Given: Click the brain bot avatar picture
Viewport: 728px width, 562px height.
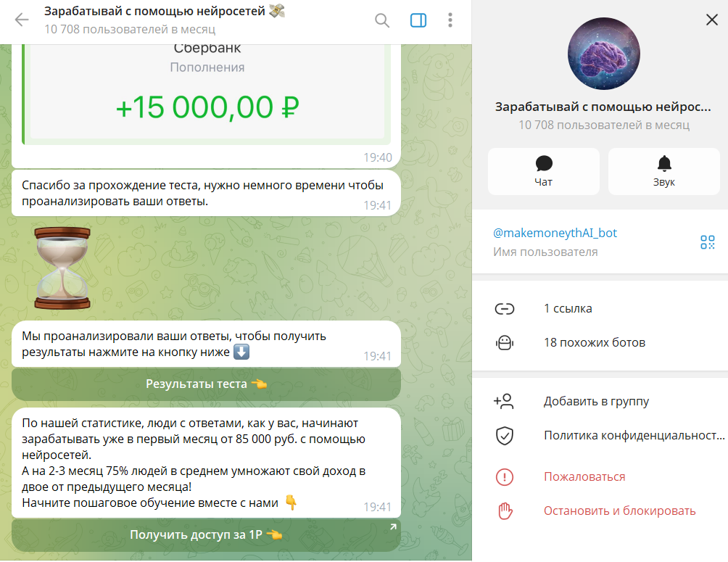Looking at the screenshot, I should click(x=603, y=54).
